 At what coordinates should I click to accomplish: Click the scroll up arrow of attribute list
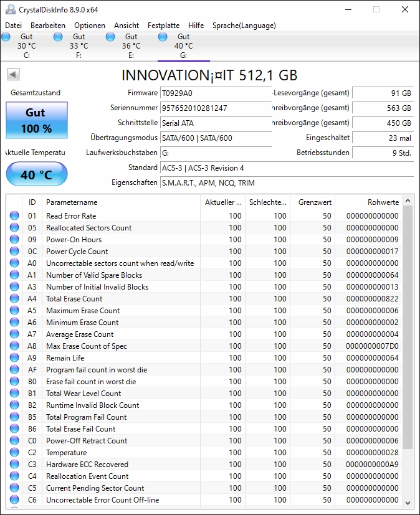coord(408,201)
